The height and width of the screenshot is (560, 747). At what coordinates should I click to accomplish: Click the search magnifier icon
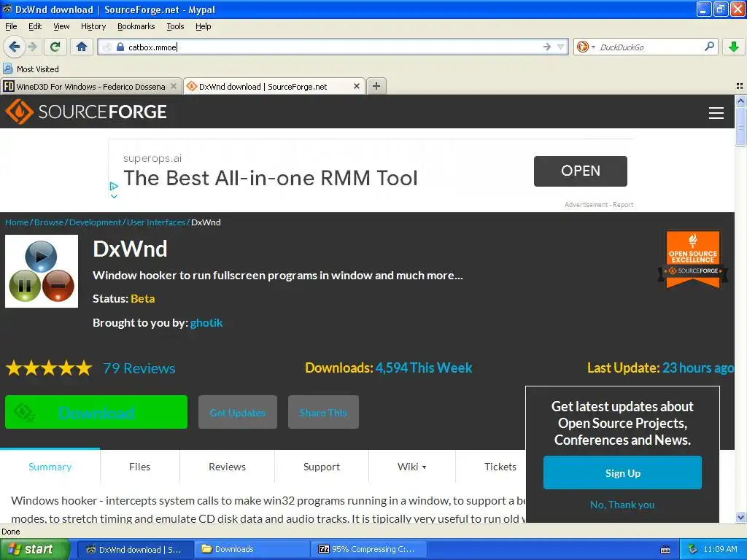[709, 47]
